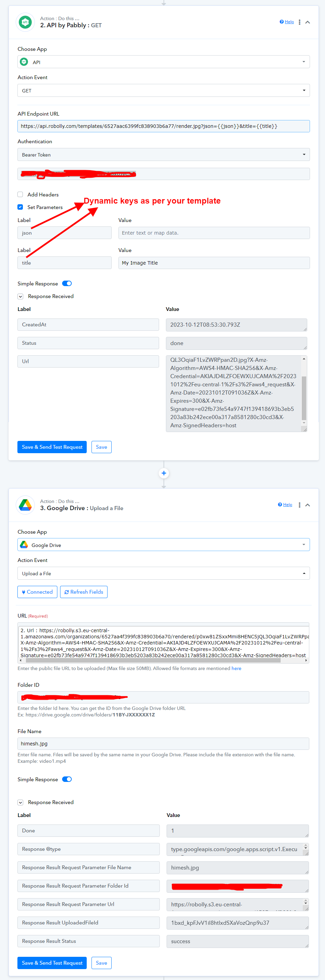Click right scroll arrow of URL field

(x=306, y=660)
